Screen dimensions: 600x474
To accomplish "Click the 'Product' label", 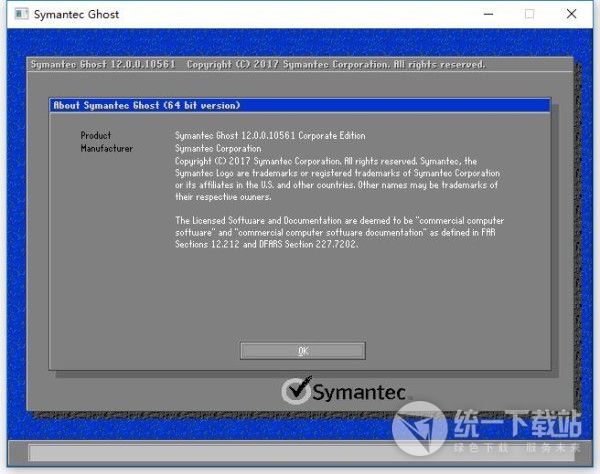I will 96,135.
